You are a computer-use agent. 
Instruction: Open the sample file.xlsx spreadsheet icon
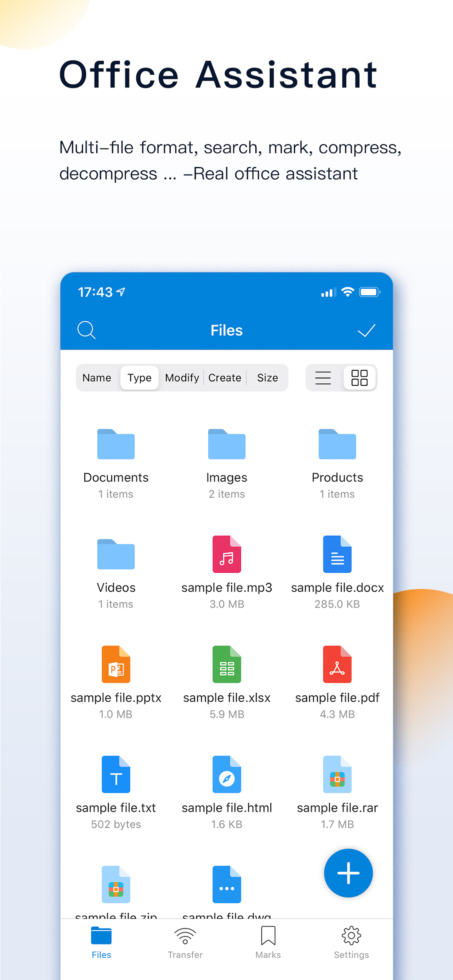click(x=226, y=664)
